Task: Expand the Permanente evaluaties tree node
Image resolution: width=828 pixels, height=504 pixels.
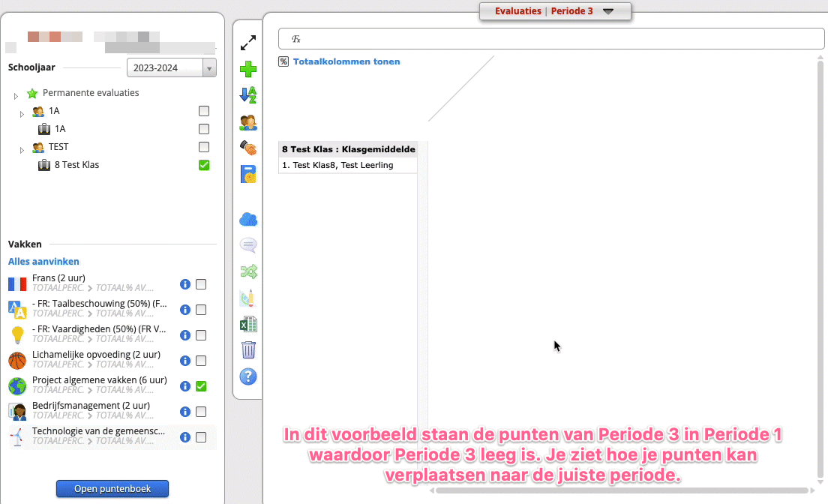Action: point(16,94)
